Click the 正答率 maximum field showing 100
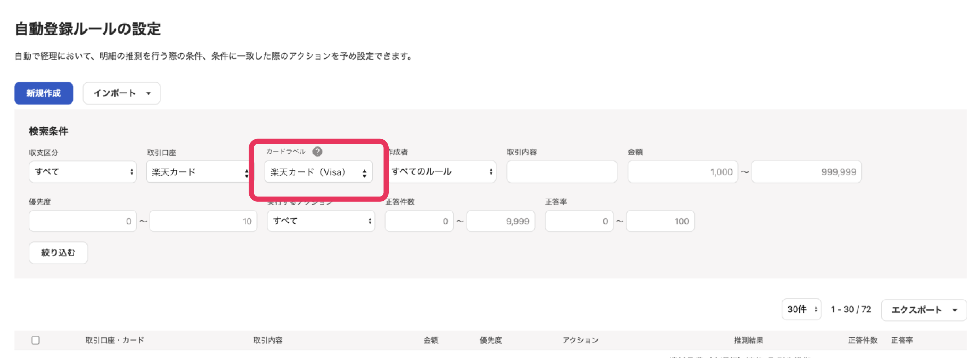 [660, 221]
